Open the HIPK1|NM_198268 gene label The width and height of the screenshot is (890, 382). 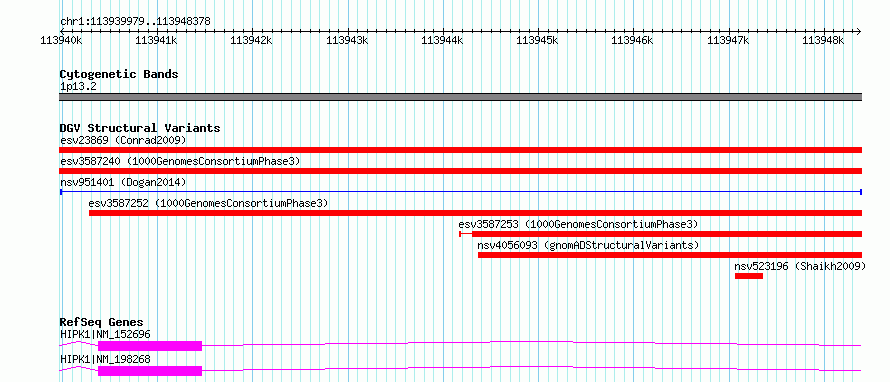click(105, 359)
